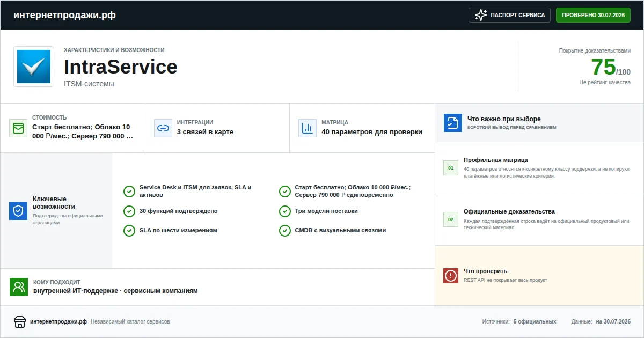Click the Стоимость price summary text
The height and width of the screenshot is (338, 644).
pyautogui.click(x=82, y=131)
